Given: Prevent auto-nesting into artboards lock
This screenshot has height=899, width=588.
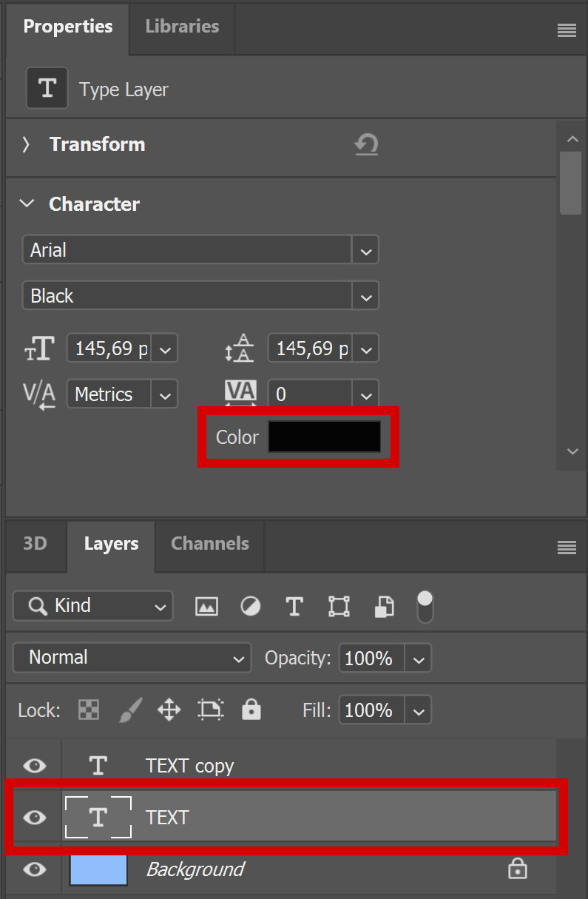Looking at the screenshot, I should 211,710.
